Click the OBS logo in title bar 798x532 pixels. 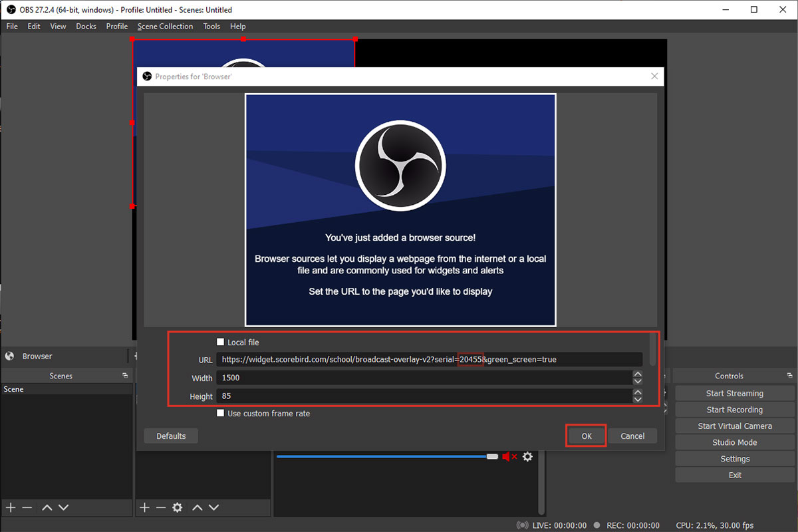pyautogui.click(x=11, y=9)
